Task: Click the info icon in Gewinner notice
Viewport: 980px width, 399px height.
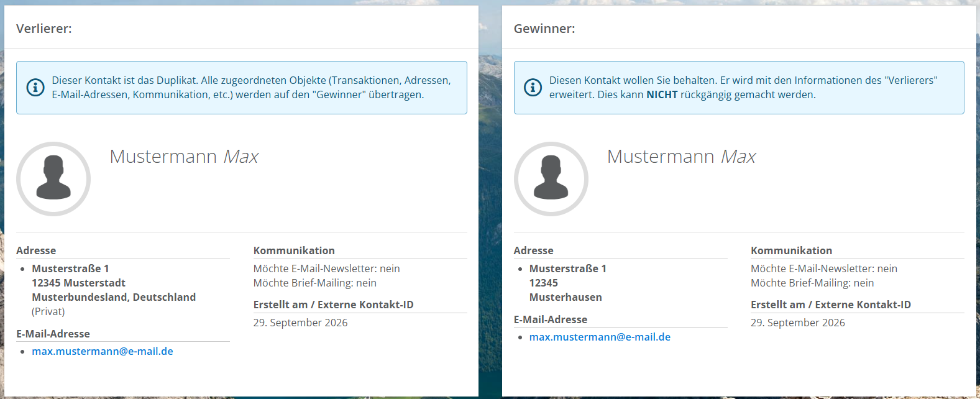Action: pyautogui.click(x=533, y=88)
